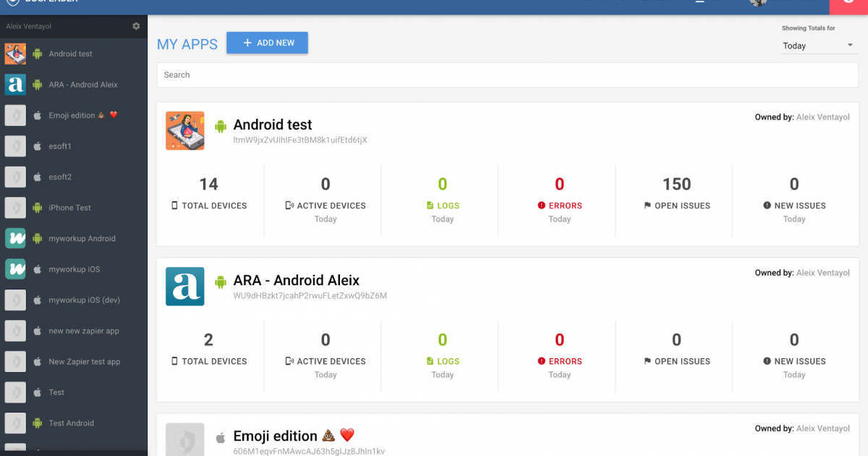Select myworkup iOS sidebar entry
Screen dimensions: 868x456
(74, 269)
